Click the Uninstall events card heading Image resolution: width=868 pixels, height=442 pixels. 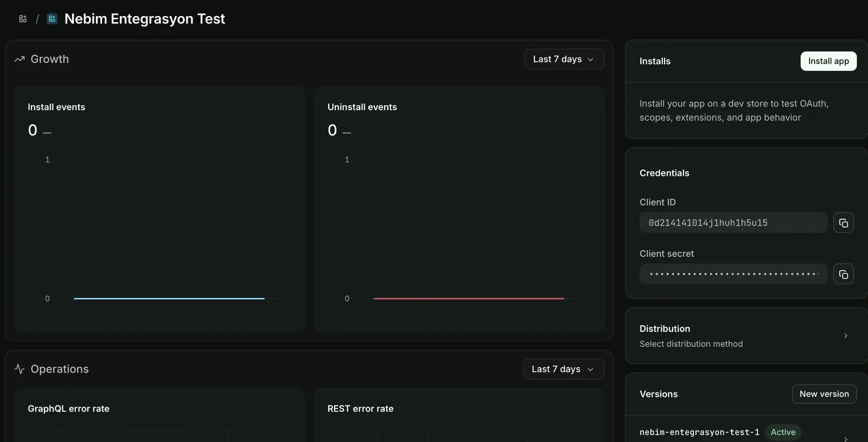tap(362, 107)
